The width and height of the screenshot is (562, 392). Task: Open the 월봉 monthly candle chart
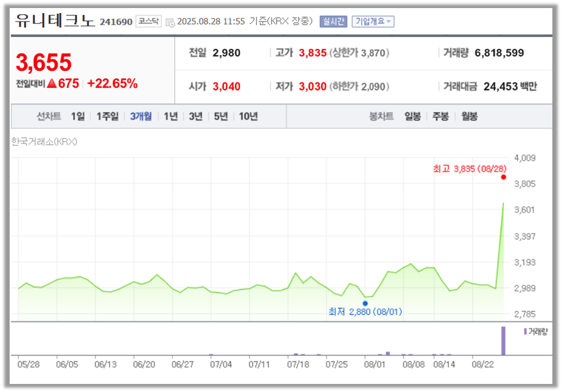pos(469,117)
